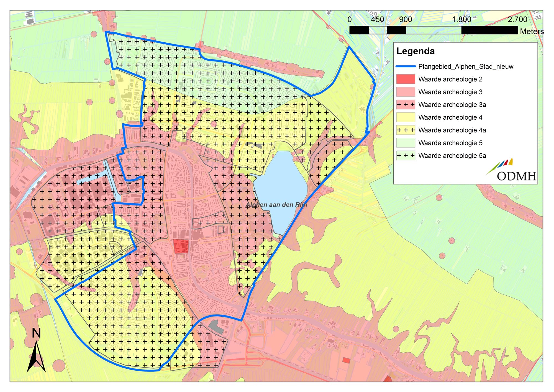Click the Legenda heading
554x392 pixels.
tap(415, 51)
